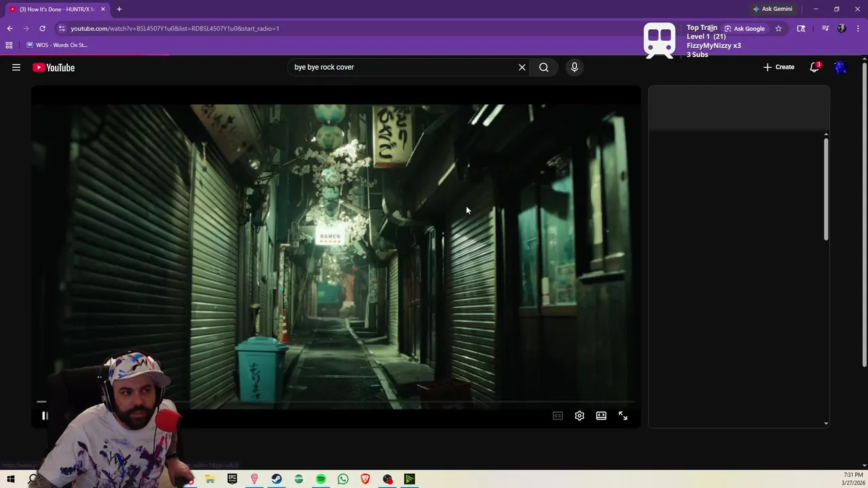Click Ask Google lens button
Image resolution: width=868 pixels, height=488 pixels.
744,28
